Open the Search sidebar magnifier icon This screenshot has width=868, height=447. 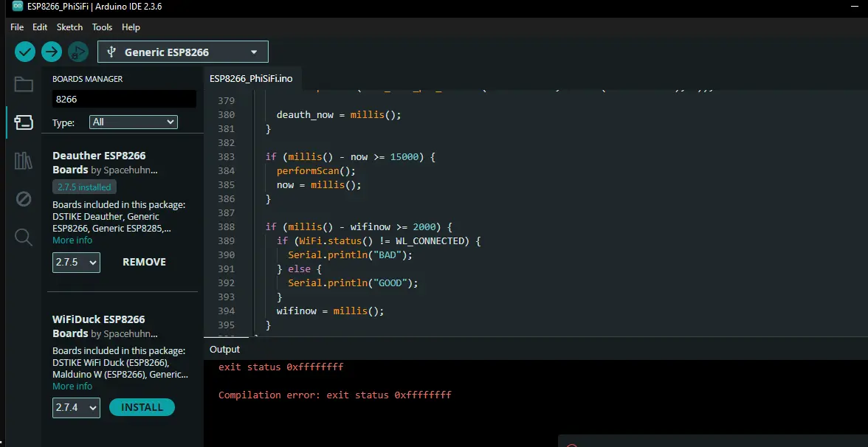click(24, 237)
